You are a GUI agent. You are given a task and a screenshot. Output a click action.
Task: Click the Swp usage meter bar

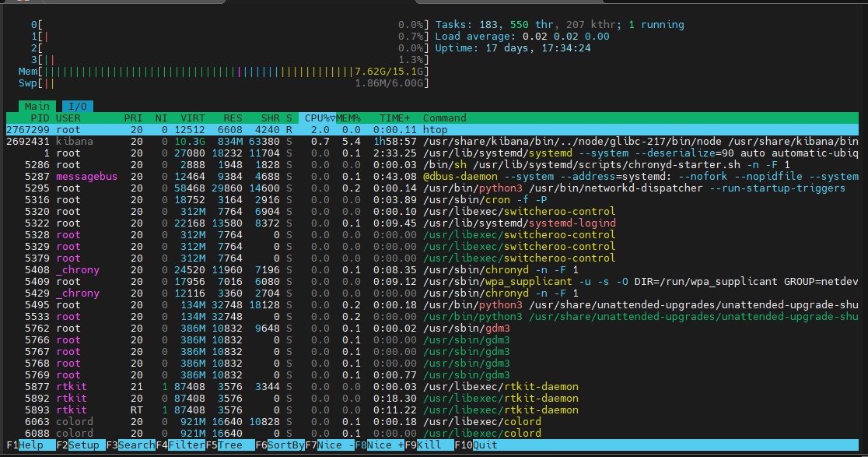(x=224, y=83)
